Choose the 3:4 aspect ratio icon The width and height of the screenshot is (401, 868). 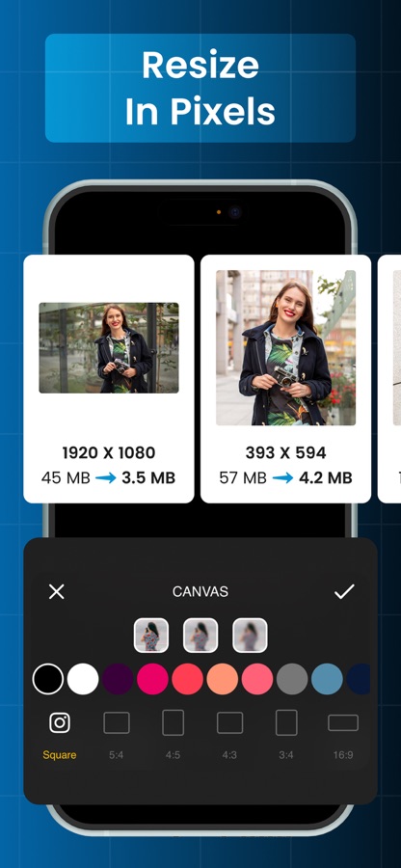pos(286,723)
